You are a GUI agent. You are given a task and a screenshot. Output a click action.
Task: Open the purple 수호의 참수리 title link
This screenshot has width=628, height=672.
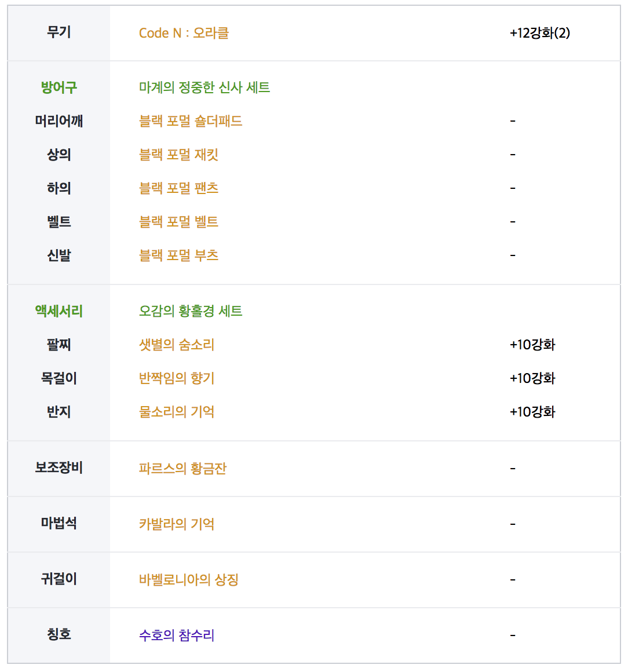point(177,636)
